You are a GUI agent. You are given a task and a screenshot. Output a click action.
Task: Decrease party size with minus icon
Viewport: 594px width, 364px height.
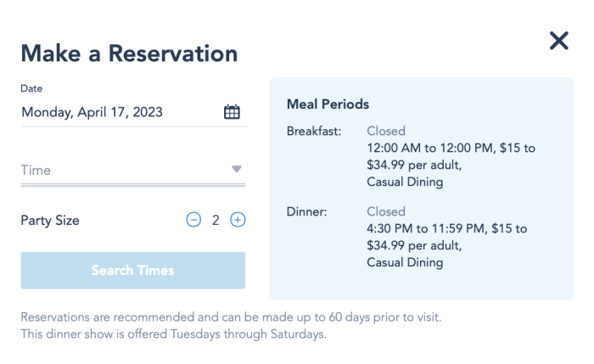(x=193, y=221)
